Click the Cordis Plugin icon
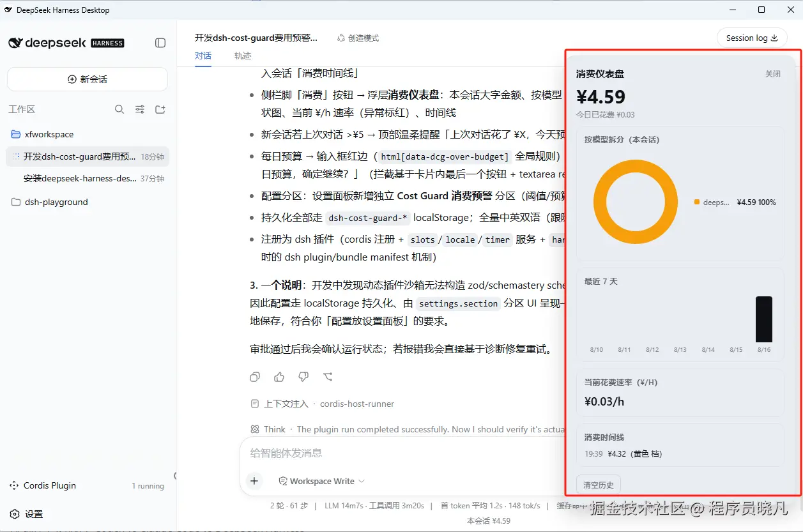The image size is (803, 532). pos(14,485)
